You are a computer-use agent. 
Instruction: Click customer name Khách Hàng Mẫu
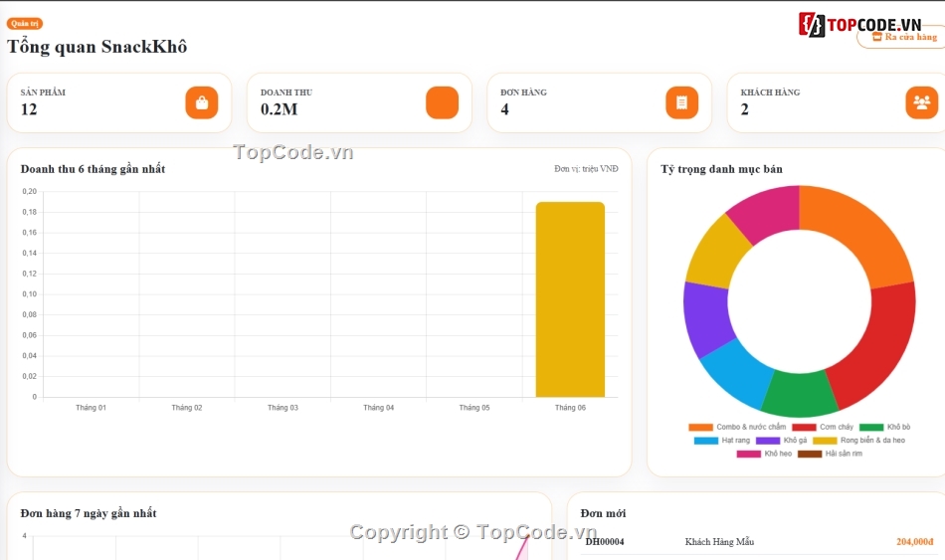(x=719, y=542)
